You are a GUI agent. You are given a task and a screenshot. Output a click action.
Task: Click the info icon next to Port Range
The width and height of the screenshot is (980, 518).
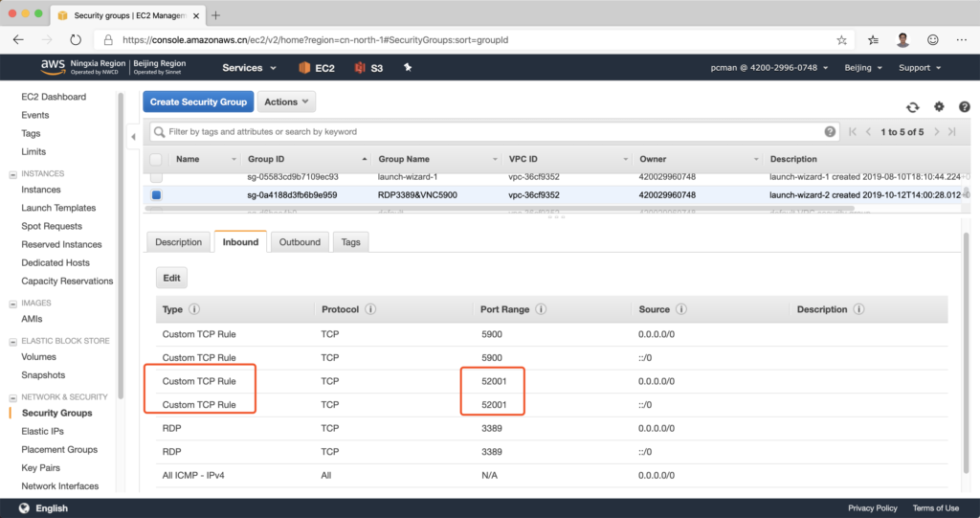click(x=541, y=309)
